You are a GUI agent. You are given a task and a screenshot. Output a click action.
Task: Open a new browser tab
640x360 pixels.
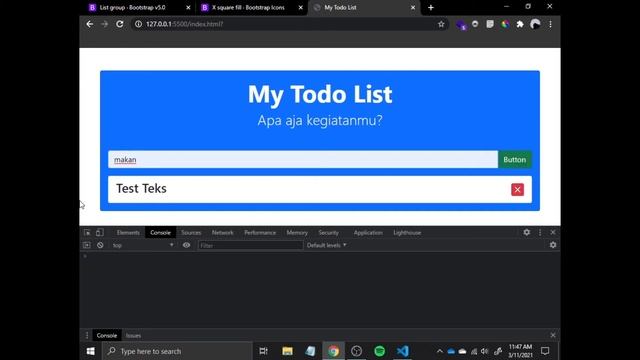coord(431,7)
